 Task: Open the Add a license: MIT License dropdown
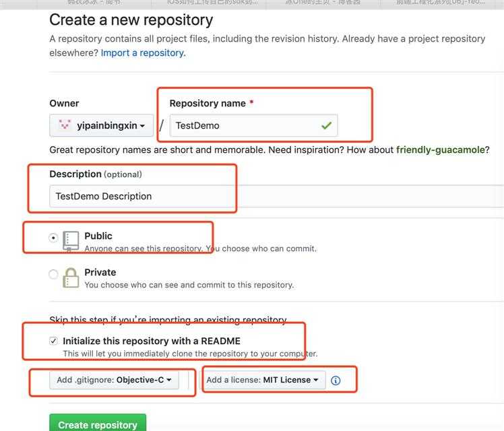point(263,380)
